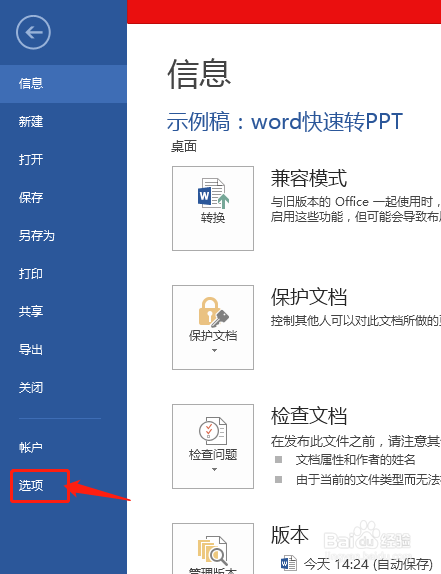Image resolution: width=441 pixels, height=574 pixels.
Task: Click the 信息 page title
Action: point(199,74)
